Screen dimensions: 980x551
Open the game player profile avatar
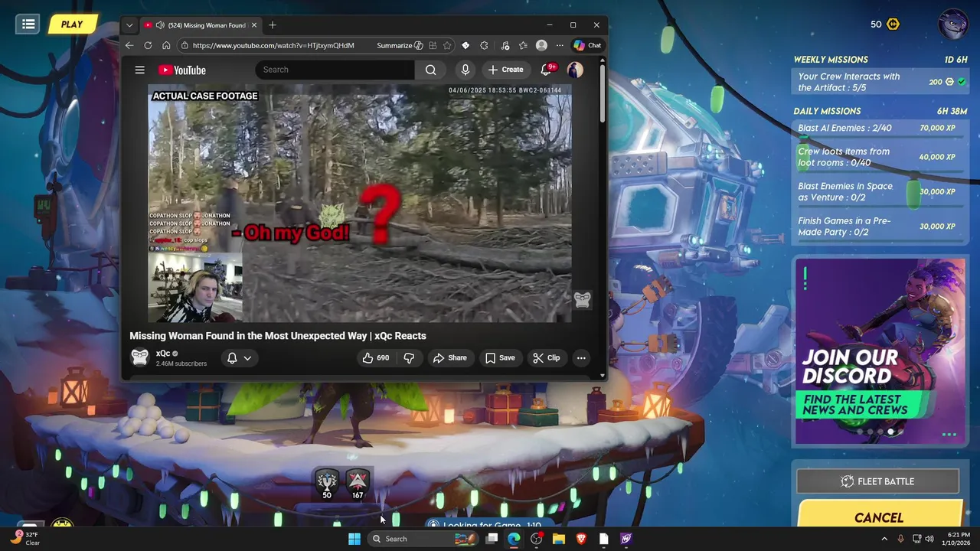coord(953,24)
